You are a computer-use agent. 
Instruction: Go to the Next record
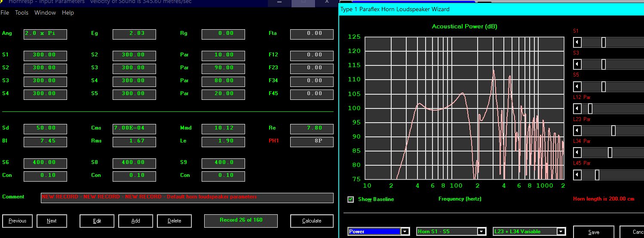[x=52, y=221]
